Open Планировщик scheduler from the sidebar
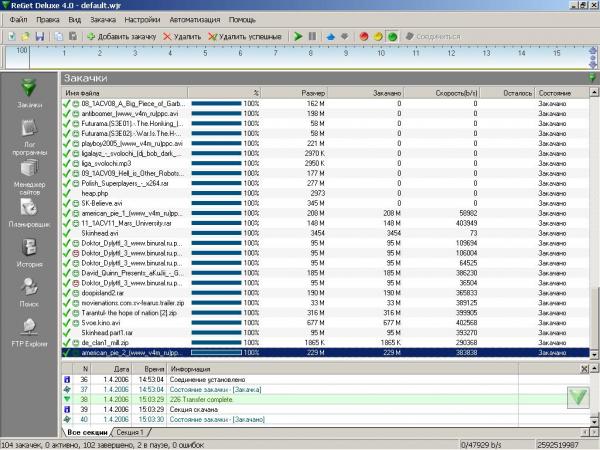 click(x=29, y=213)
